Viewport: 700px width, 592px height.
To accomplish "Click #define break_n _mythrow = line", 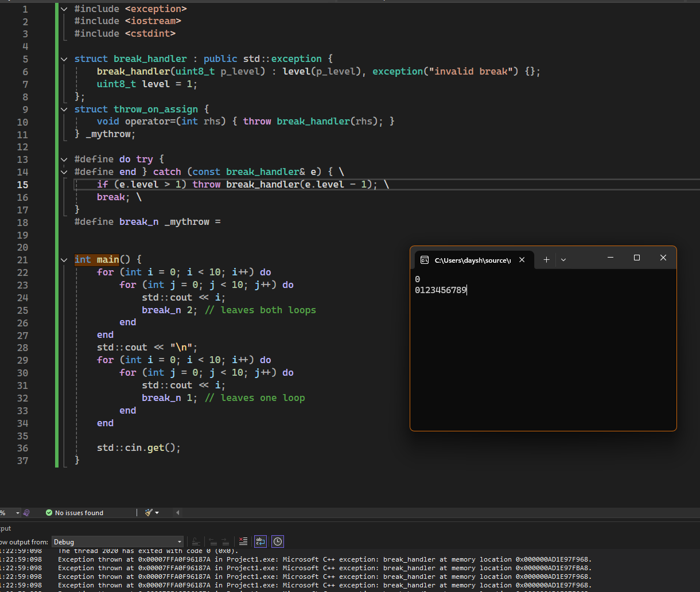I will tap(147, 222).
